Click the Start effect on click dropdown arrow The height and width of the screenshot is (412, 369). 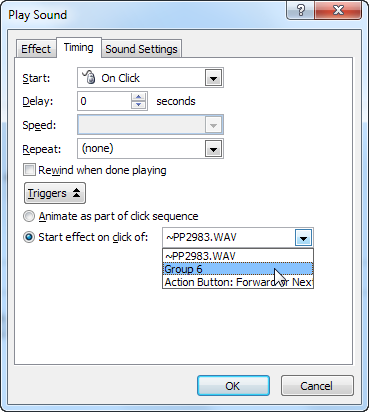point(303,238)
